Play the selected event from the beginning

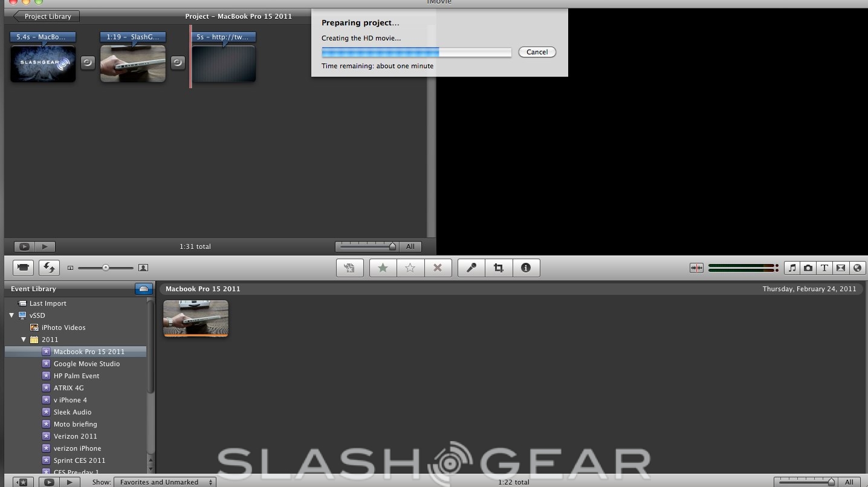click(70, 482)
